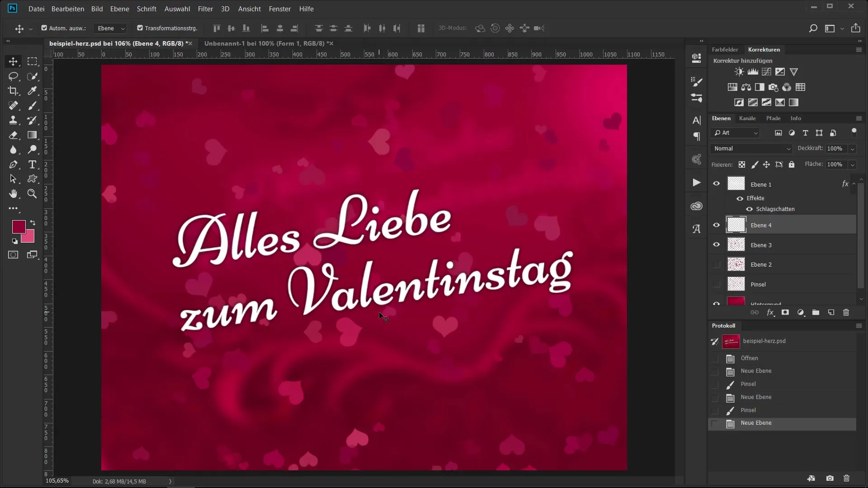The image size is (868, 488).
Task: Open the Edit Toolbar three-dots menu
Action: 13,209
